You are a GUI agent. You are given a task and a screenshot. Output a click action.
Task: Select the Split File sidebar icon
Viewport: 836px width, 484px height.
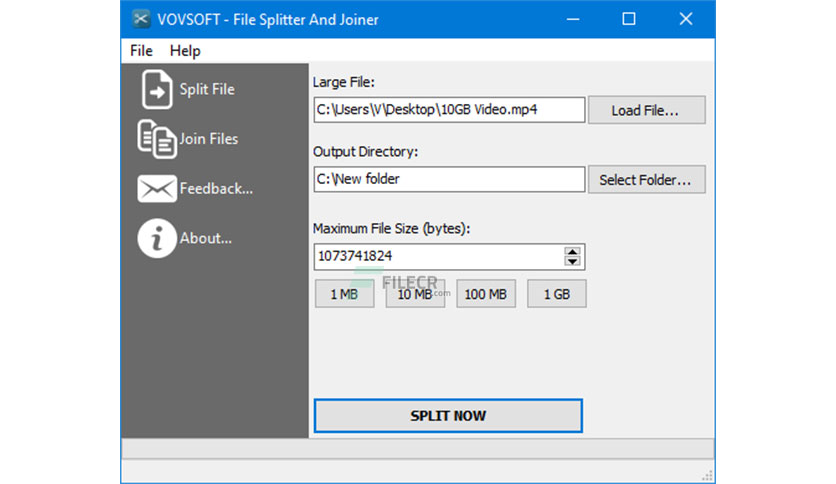coord(157,90)
